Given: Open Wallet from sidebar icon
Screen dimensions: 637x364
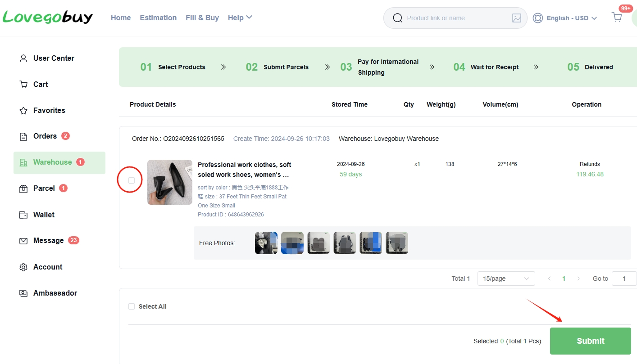Looking at the screenshot, I should (x=23, y=215).
